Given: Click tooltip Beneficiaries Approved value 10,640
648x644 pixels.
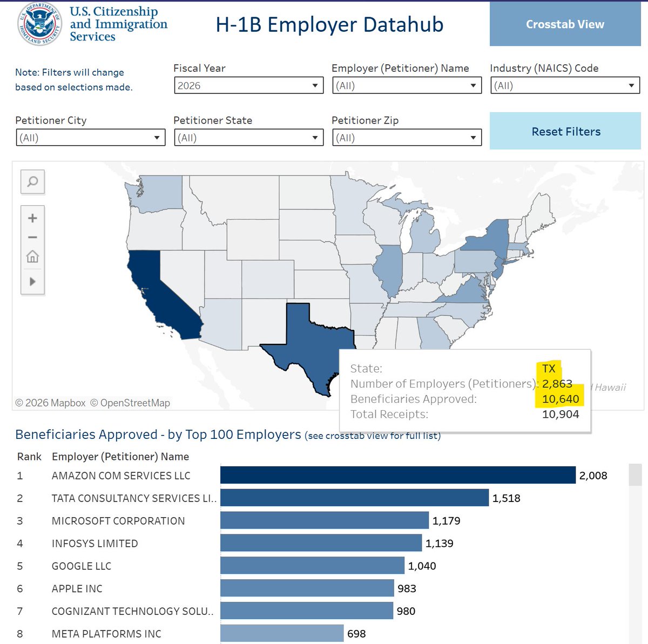Looking at the screenshot, I should tap(561, 399).
